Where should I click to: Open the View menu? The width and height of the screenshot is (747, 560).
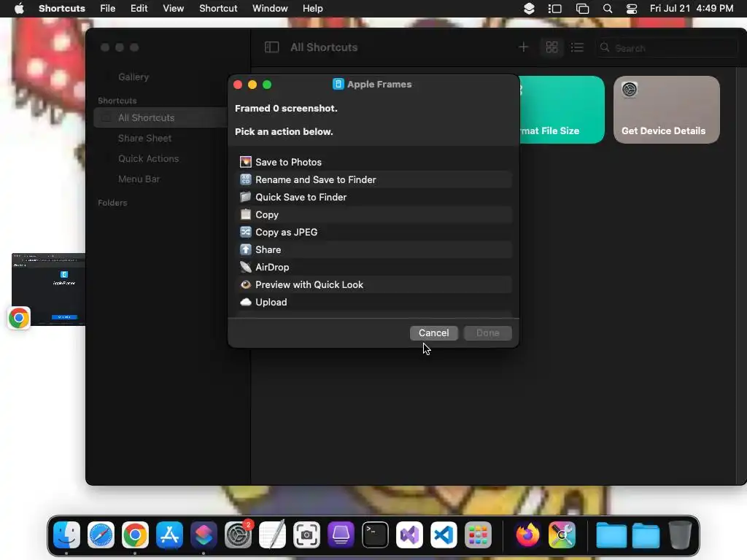[x=173, y=9]
